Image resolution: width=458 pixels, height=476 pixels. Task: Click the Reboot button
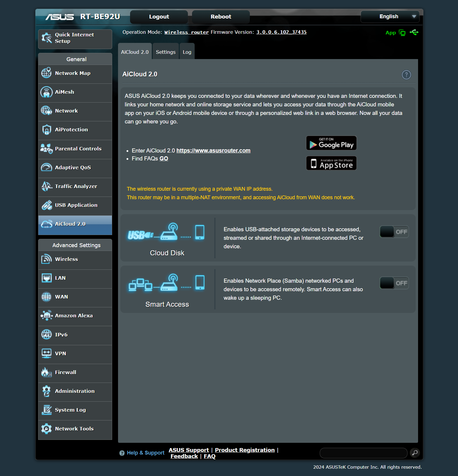coord(221,17)
